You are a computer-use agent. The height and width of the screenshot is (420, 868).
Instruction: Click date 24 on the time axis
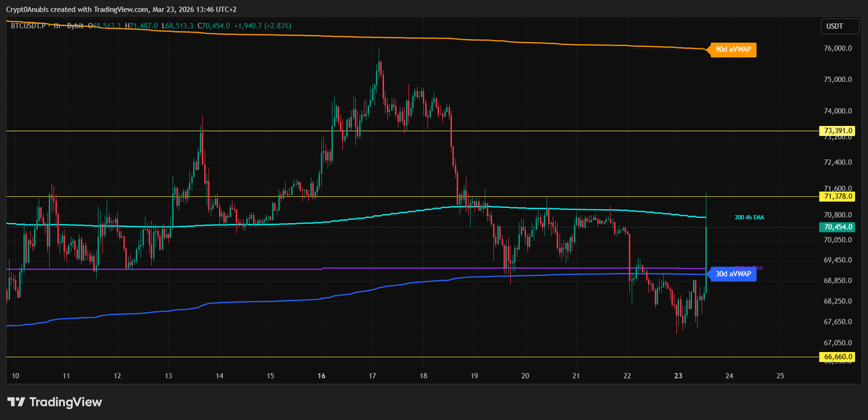point(729,377)
